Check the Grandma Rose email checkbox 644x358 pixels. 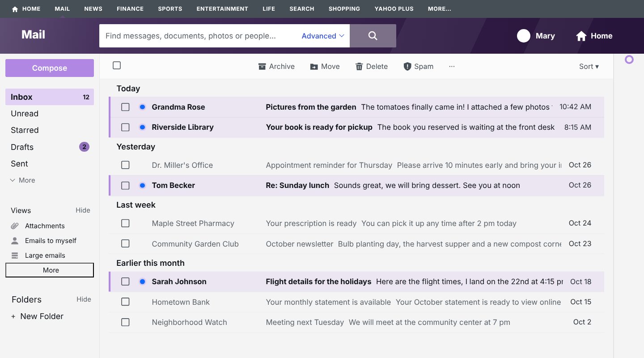(125, 107)
